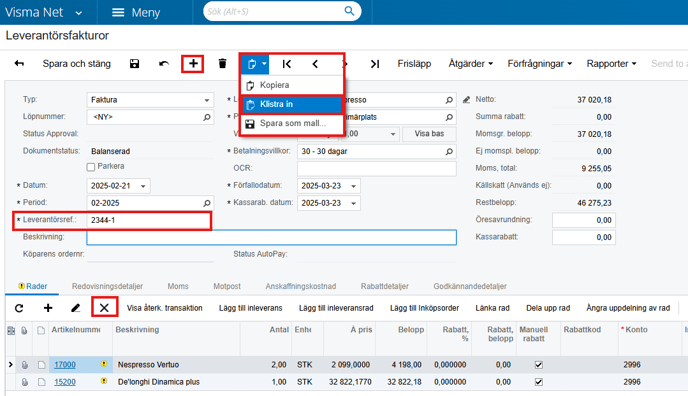Click the Beskrivning text field

(272, 237)
